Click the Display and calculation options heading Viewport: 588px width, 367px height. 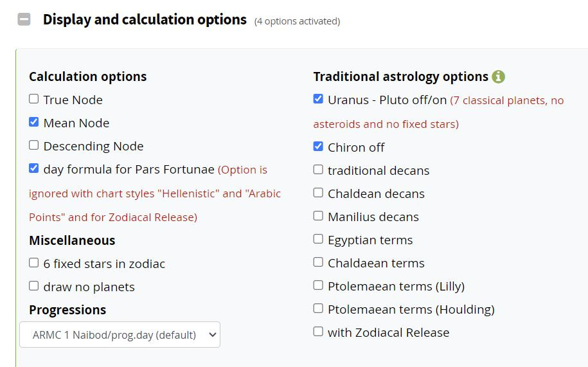[145, 19]
